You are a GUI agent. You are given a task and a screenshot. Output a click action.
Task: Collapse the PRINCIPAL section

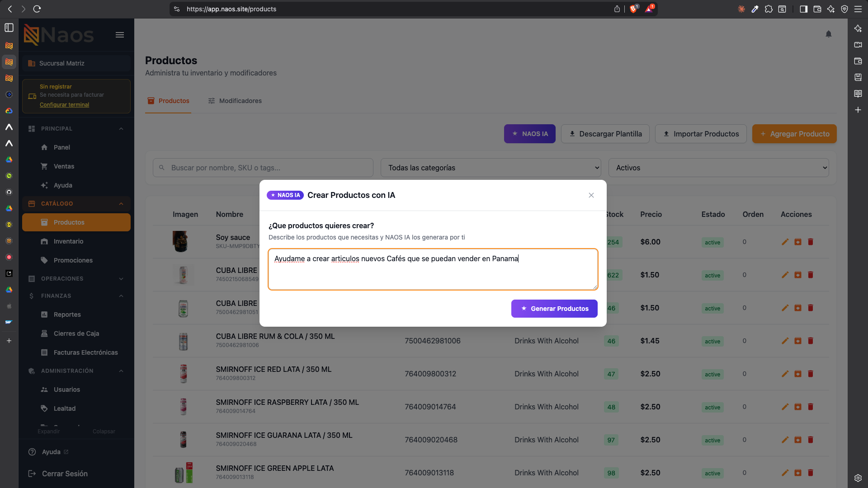[76, 129]
